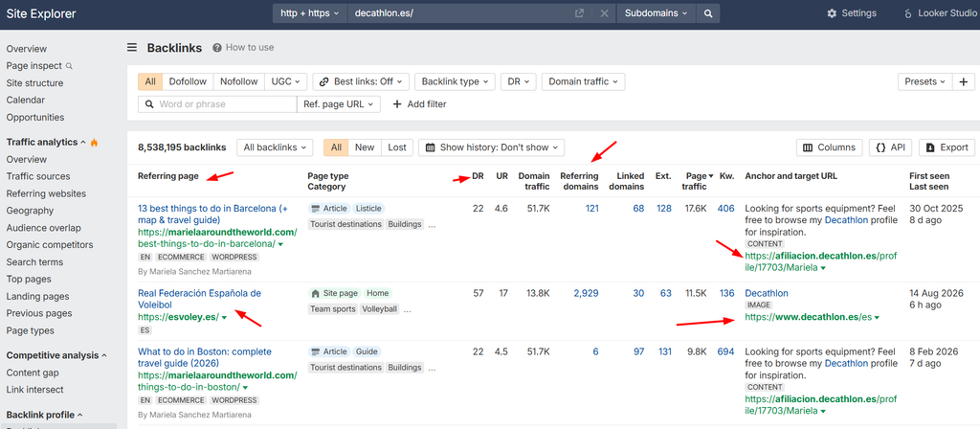Click the Site Explorer title
The image size is (980, 429).
[41, 13]
